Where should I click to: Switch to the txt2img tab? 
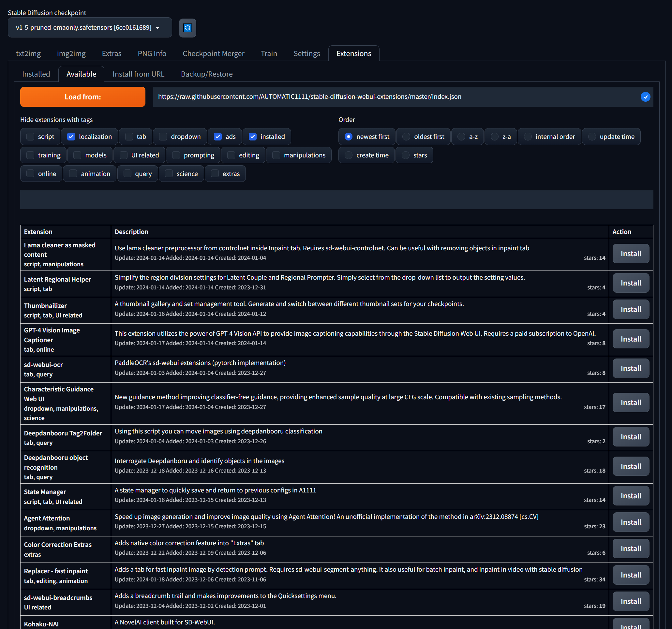28,53
